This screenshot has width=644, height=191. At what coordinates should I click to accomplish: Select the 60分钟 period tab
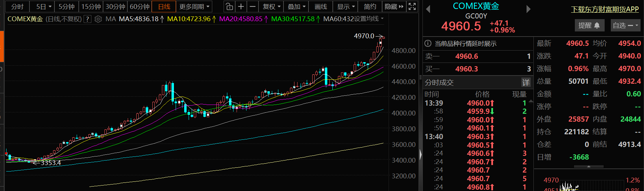[139, 6]
